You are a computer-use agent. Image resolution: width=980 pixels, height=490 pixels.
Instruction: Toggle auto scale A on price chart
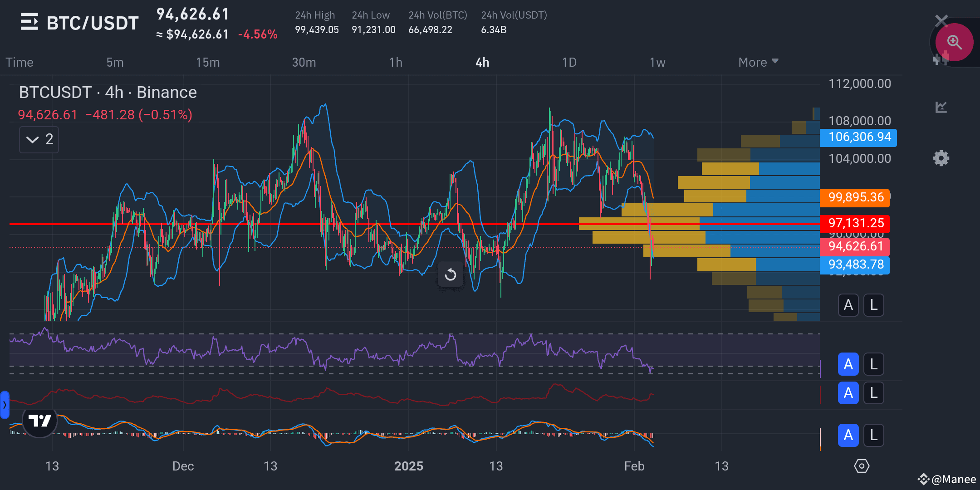coord(848,305)
